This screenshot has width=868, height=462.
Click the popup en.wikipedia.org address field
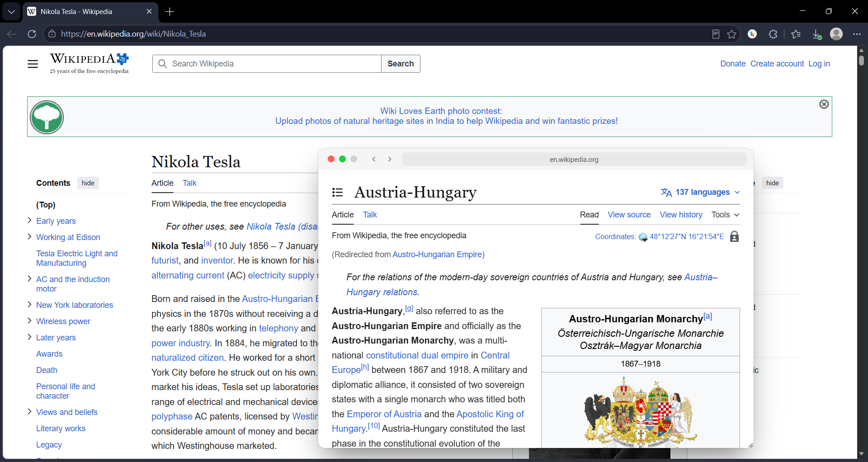click(x=574, y=159)
